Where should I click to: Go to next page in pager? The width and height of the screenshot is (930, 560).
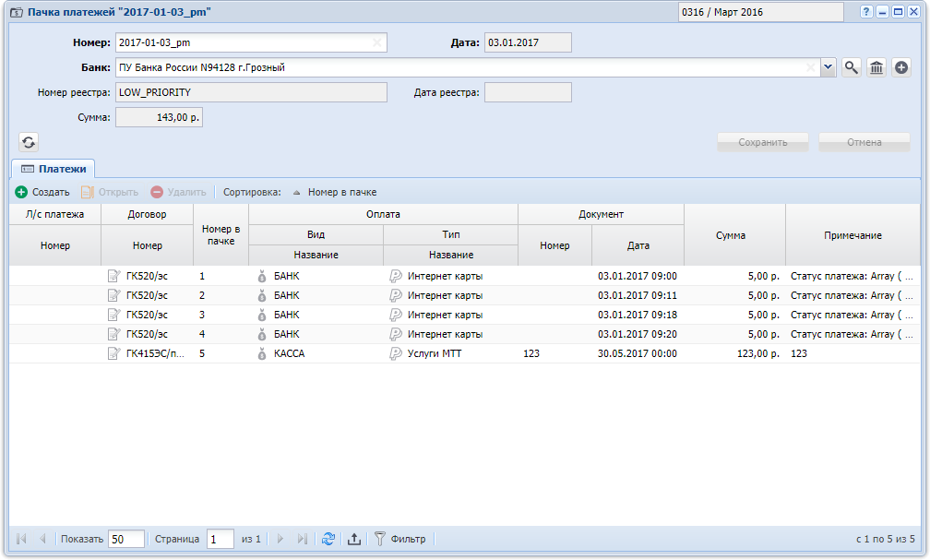pyautogui.click(x=280, y=539)
